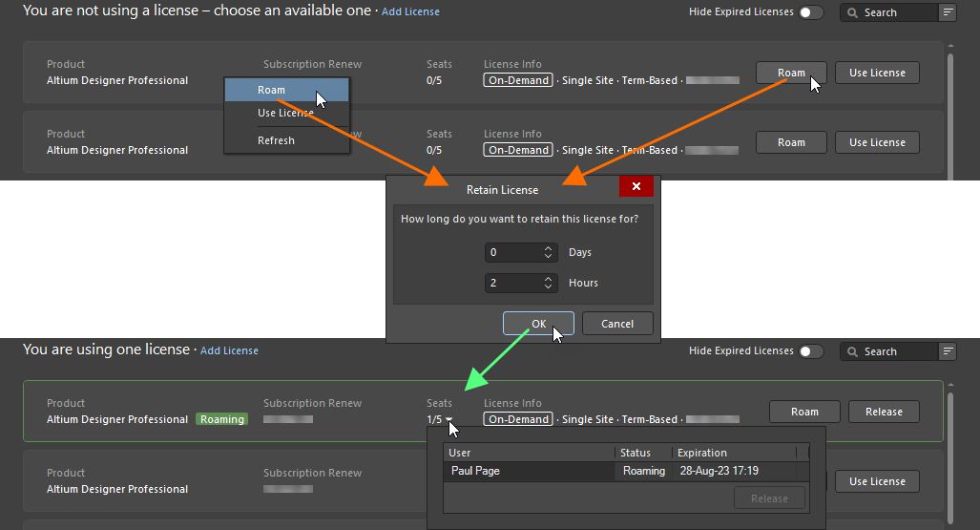980x530 pixels.
Task: Click On-Demand tag on Roaming license row
Action: (x=518, y=419)
